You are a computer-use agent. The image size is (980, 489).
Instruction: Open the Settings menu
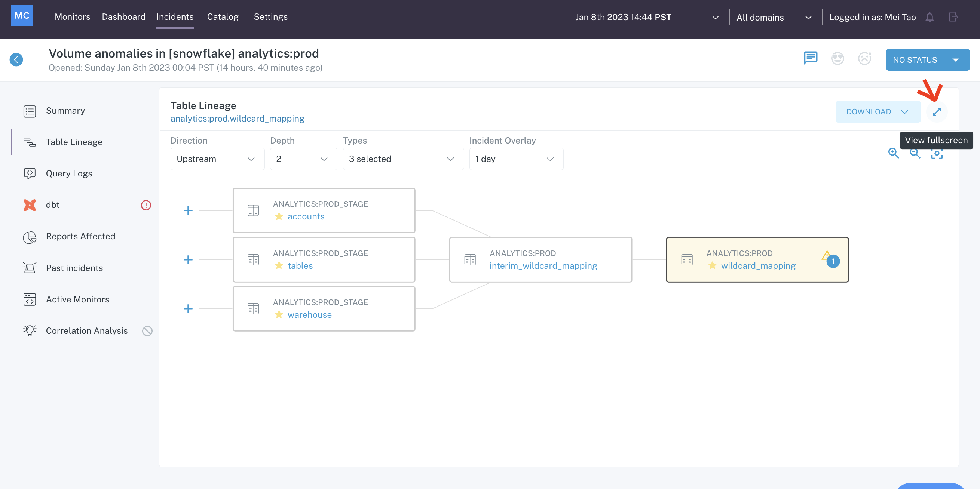click(270, 17)
